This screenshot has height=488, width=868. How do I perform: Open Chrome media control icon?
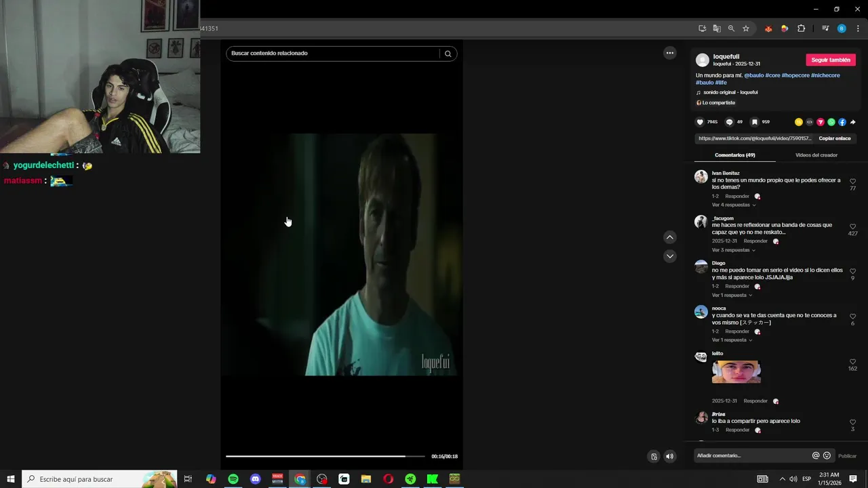point(825,28)
